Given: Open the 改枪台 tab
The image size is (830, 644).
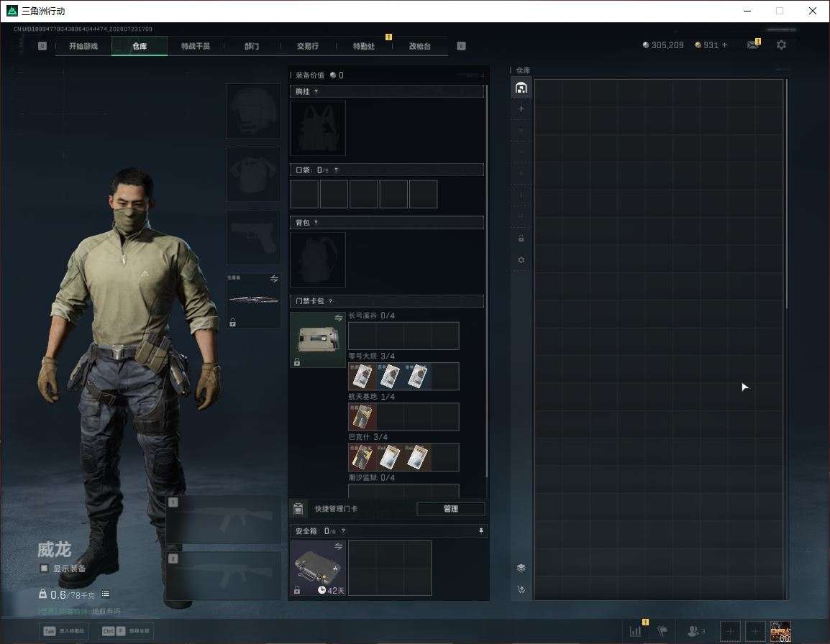Looking at the screenshot, I should (420, 46).
